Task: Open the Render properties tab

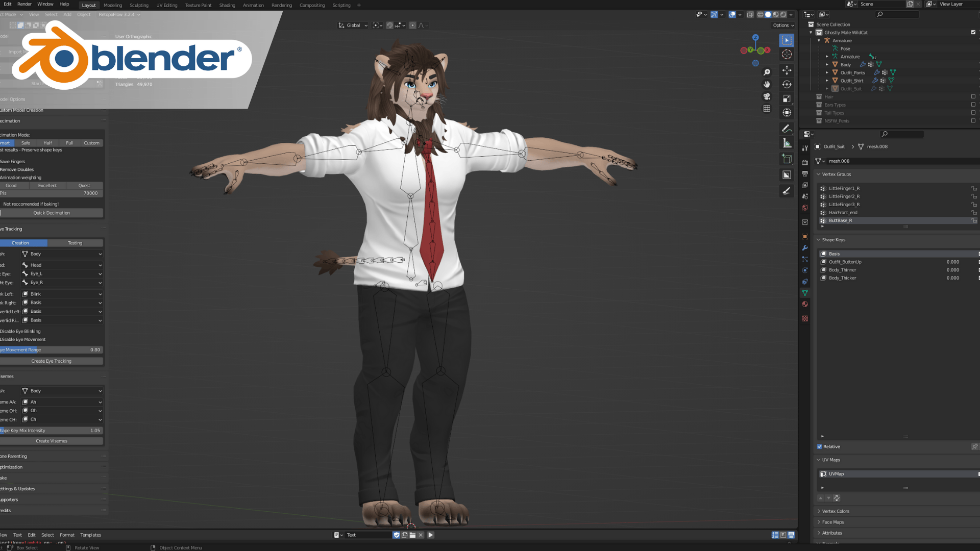Action: tap(805, 162)
